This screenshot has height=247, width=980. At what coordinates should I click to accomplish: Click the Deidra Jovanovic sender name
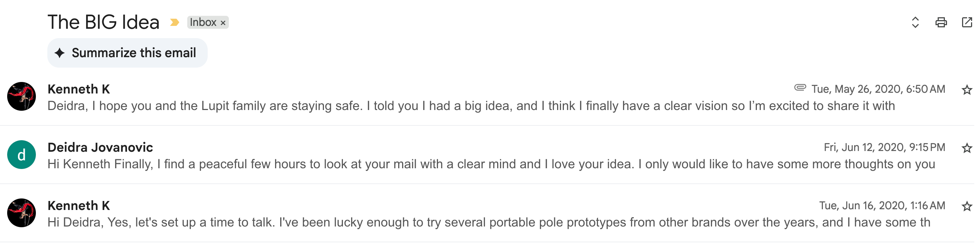point(100,147)
